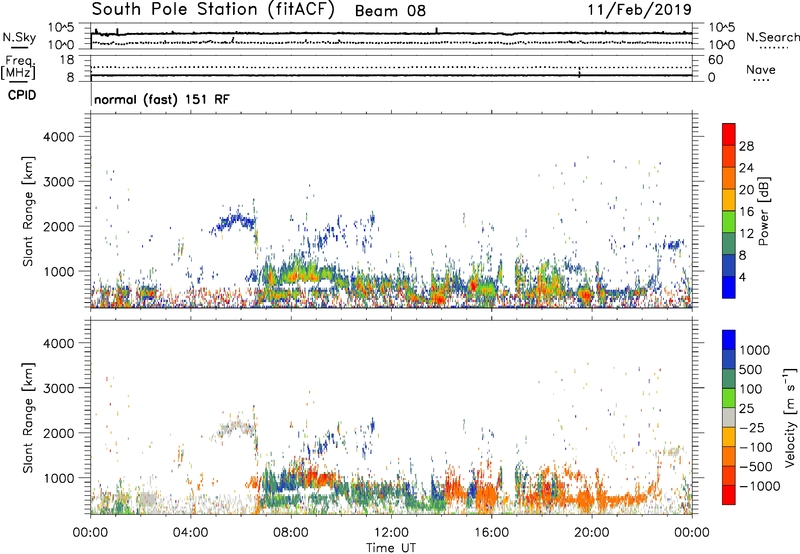This screenshot has width=800, height=554.
Task: Click the red top segment of Power color bar
Action: coord(729,134)
